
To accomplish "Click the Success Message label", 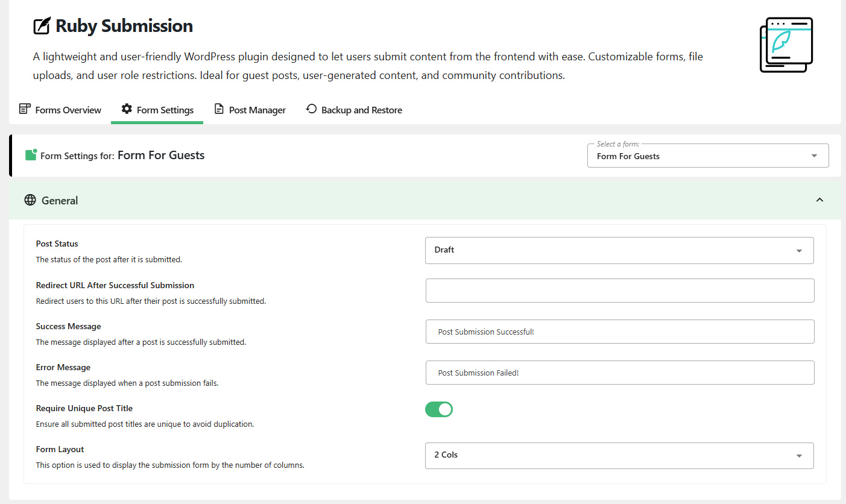I will click(69, 326).
